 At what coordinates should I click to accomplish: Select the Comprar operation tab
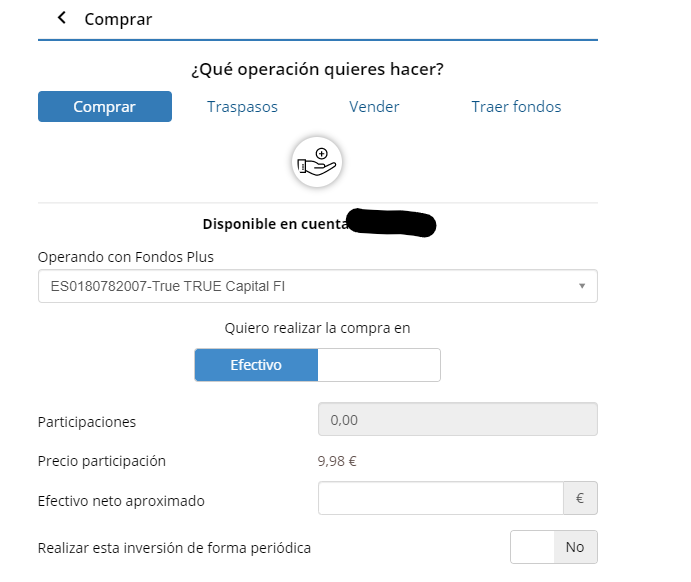coord(105,107)
